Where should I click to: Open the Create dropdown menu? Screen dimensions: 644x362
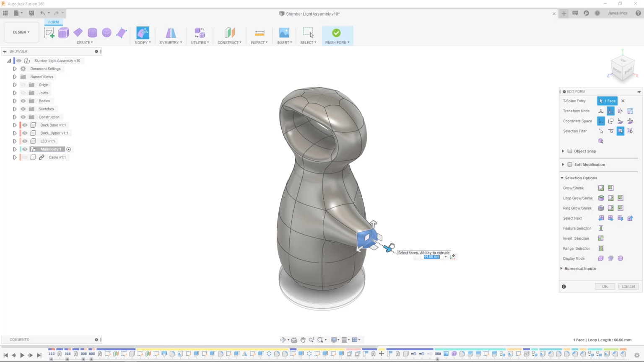pyautogui.click(x=85, y=42)
